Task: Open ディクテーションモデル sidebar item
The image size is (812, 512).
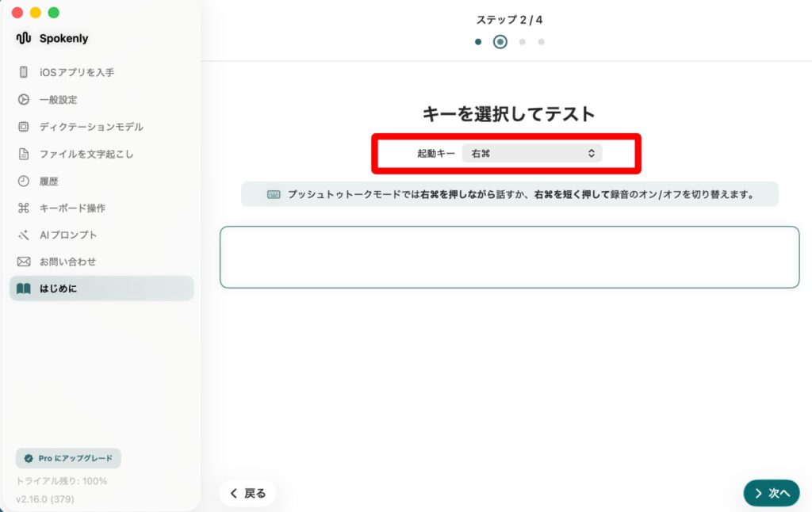Action: point(91,127)
